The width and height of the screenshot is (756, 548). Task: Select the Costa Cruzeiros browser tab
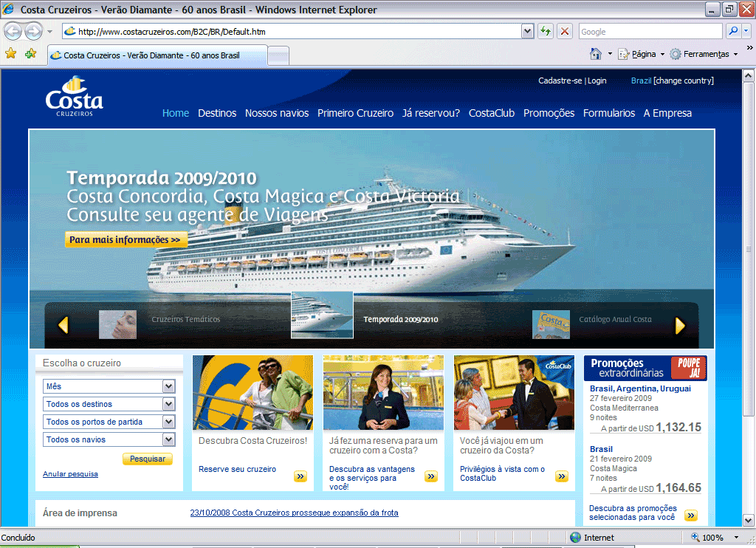coord(157,55)
